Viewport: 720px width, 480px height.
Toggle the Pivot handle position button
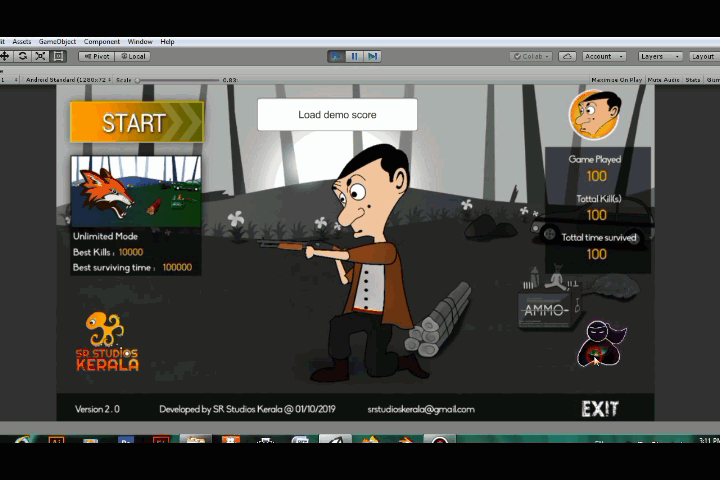tap(96, 56)
